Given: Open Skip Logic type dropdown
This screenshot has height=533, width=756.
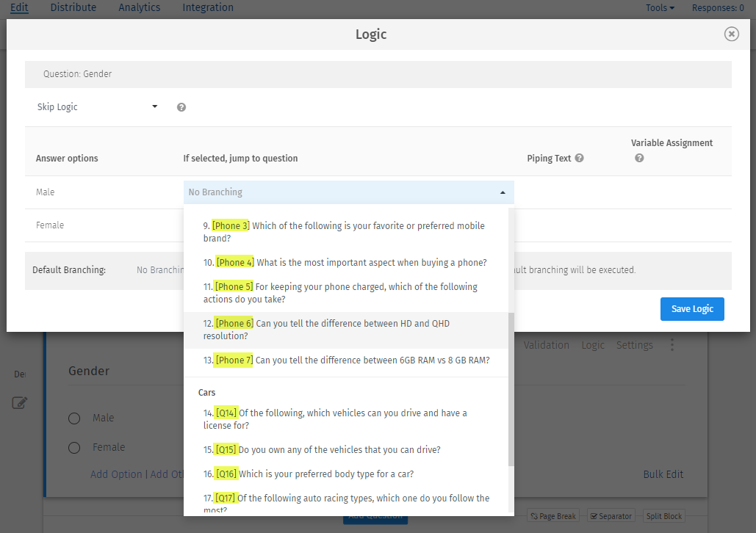Looking at the screenshot, I should pos(98,106).
